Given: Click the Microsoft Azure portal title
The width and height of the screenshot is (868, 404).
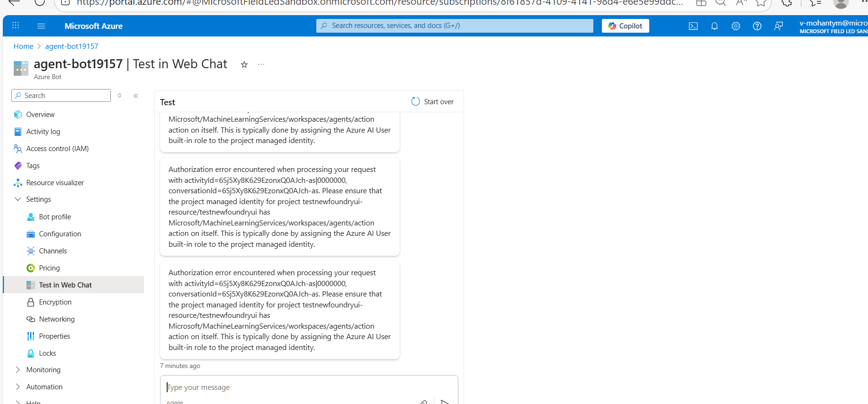Looking at the screenshot, I should 94,26.
